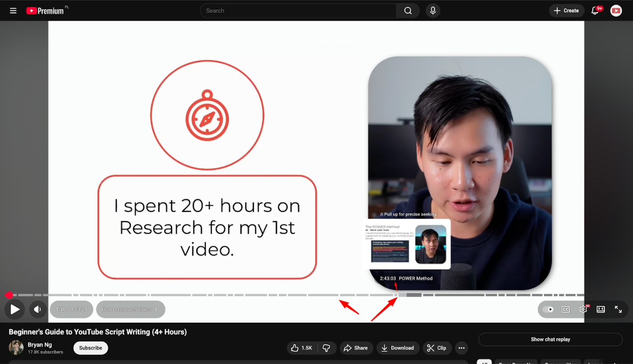Screen dimensions: 633x364
Task: Toggle autoplay in the player controls
Action: coord(549,309)
